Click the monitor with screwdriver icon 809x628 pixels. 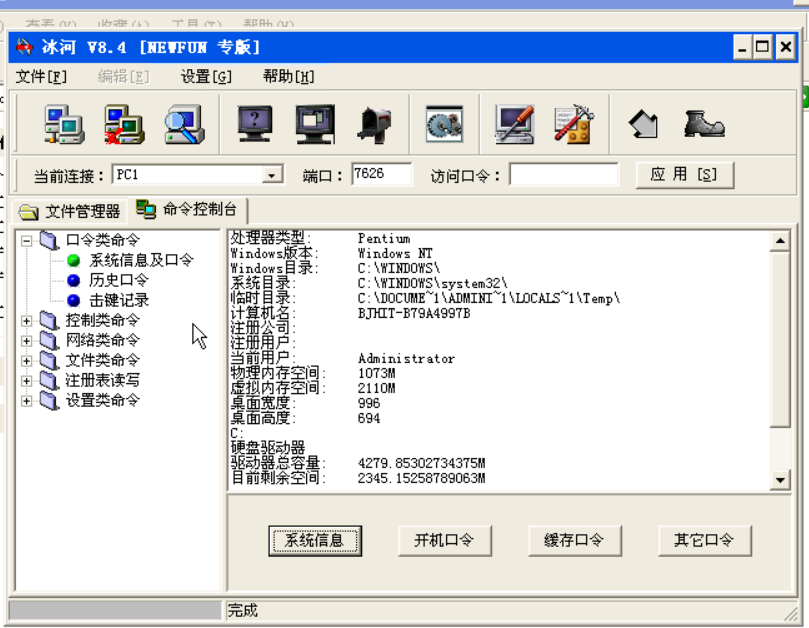[514, 124]
